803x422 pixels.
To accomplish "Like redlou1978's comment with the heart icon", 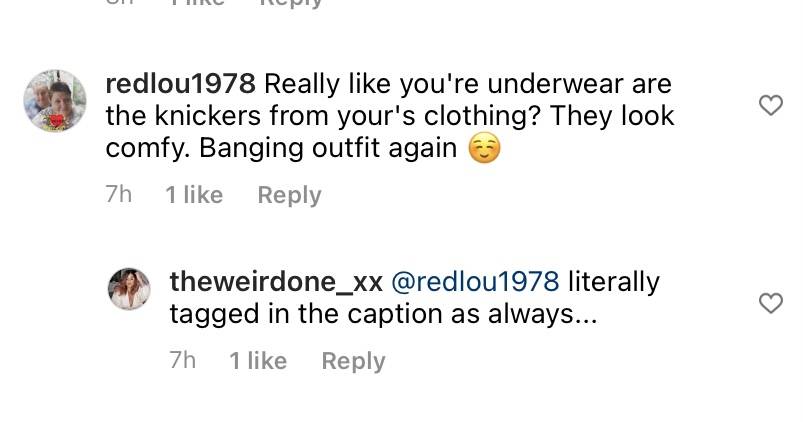I will (x=771, y=105).
